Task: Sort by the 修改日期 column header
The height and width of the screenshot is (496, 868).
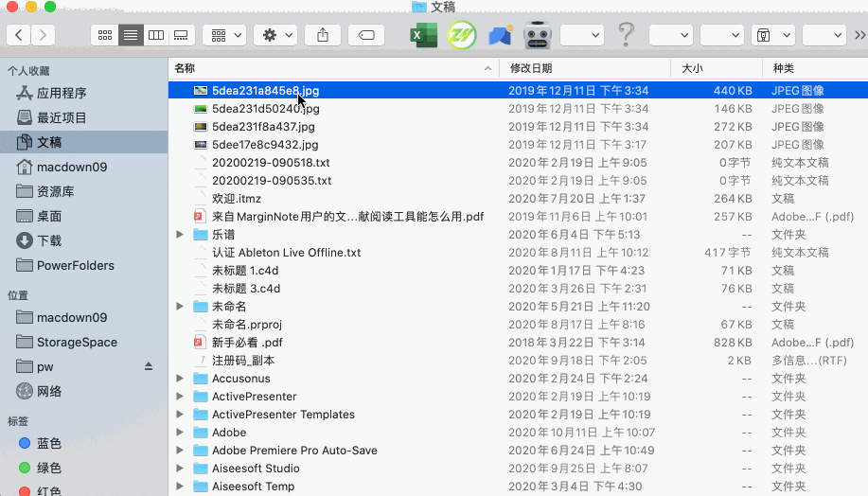Action: [x=585, y=68]
